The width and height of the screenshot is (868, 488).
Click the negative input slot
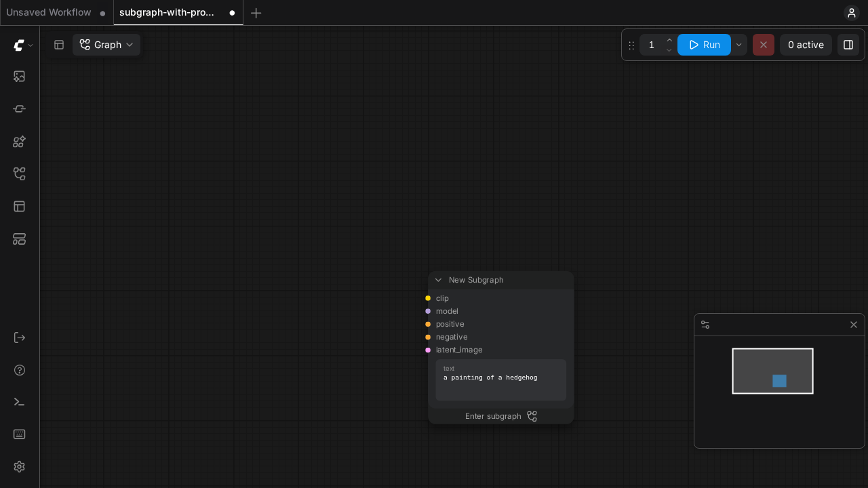428,337
